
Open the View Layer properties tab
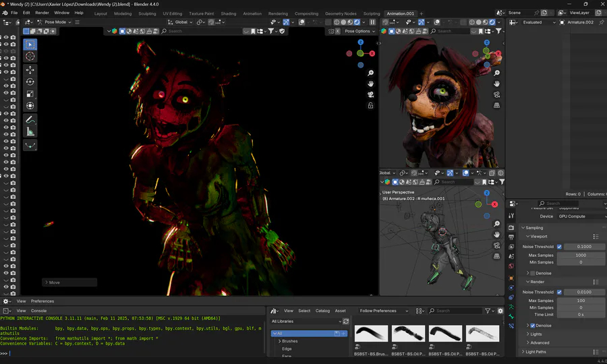511,247
